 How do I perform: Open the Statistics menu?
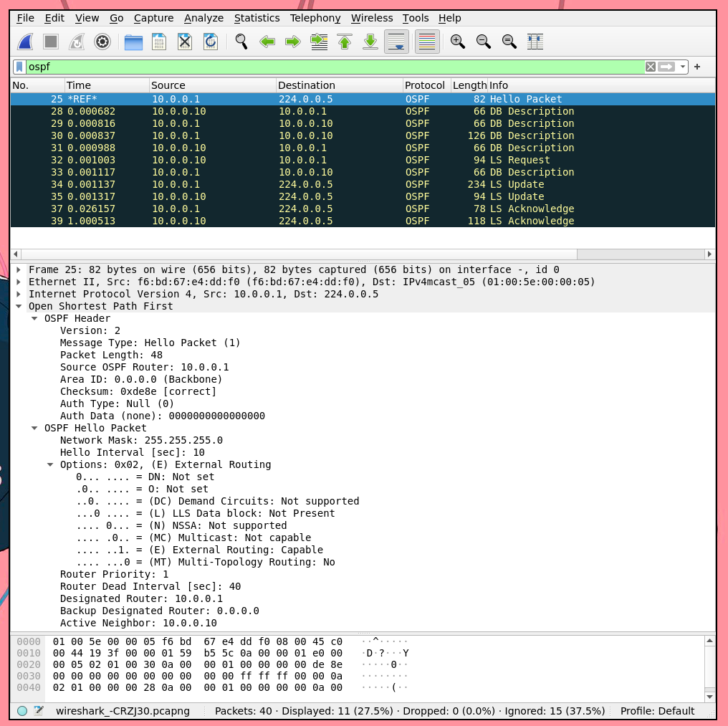(257, 18)
